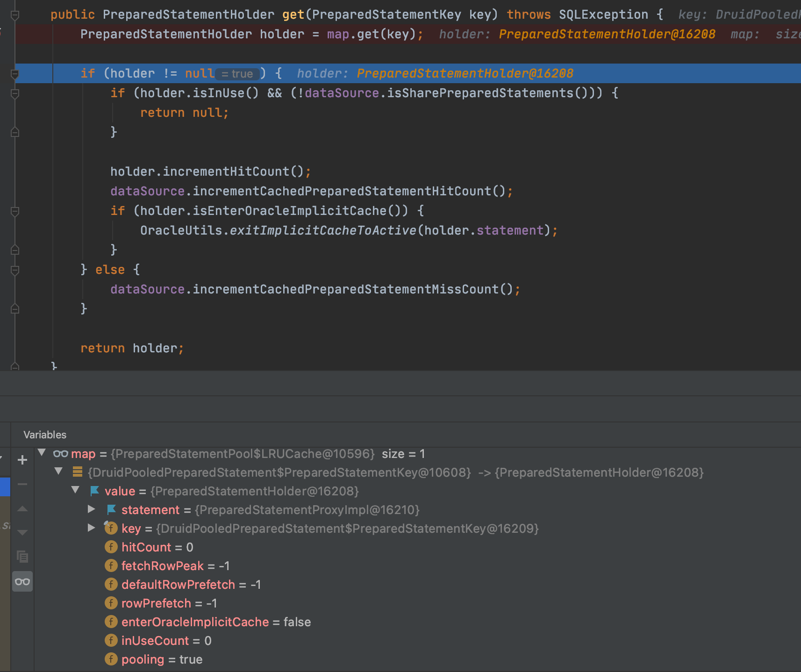Fold the get method at its gutter marker
Image resolution: width=801 pixels, height=672 pixels.
pos(15,15)
